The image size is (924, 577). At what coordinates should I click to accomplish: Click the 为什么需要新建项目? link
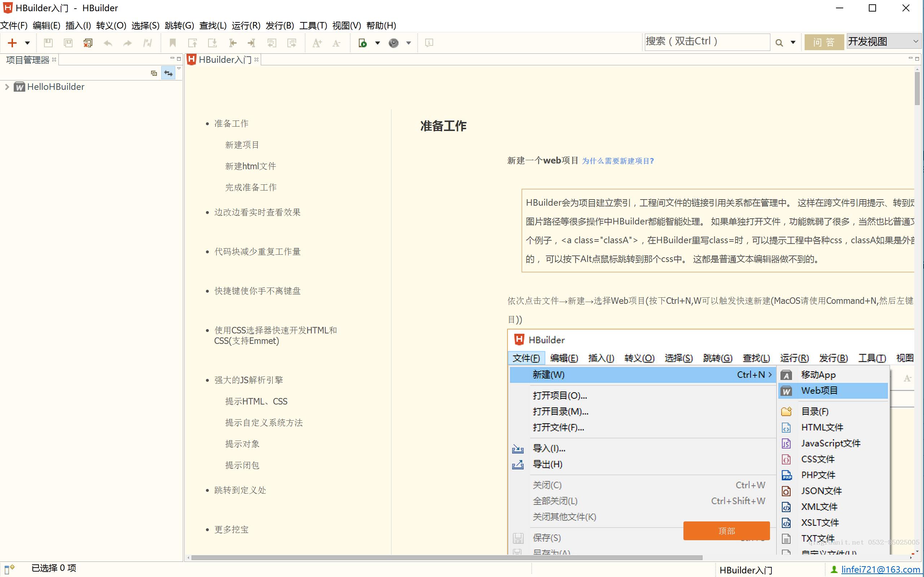pyautogui.click(x=618, y=161)
